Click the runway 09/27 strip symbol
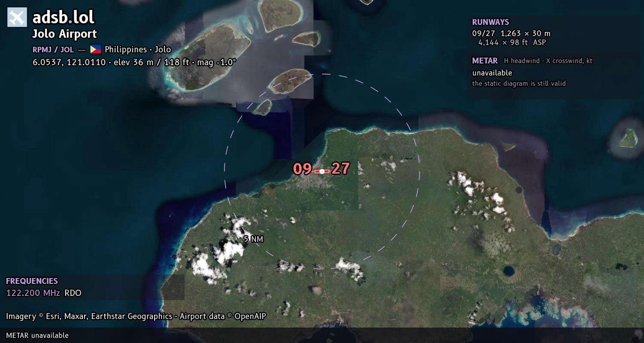Screen dimensions: 644x343 coord(322,171)
